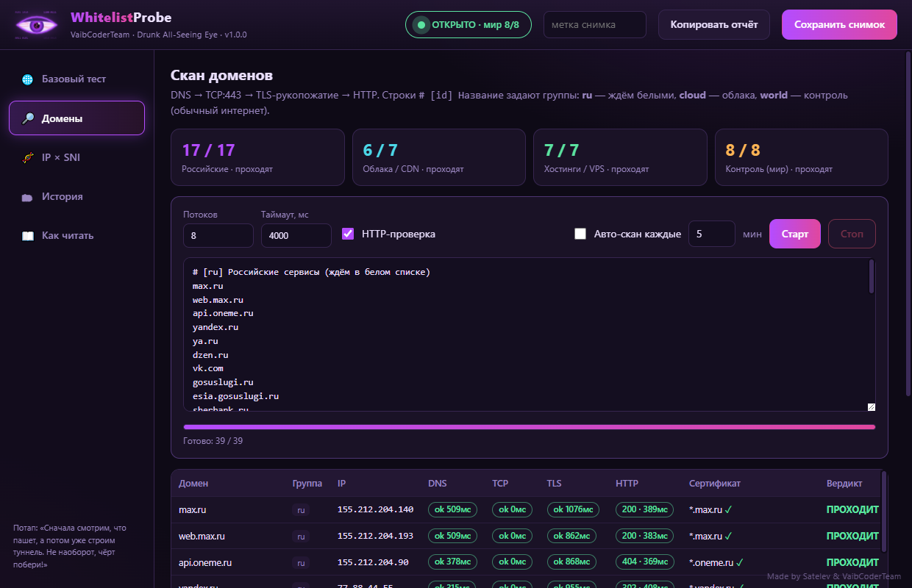The width and height of the screenshot is (912, 588).
Task: Click the results table scrollbar
Action: click(x=884, y=512)
